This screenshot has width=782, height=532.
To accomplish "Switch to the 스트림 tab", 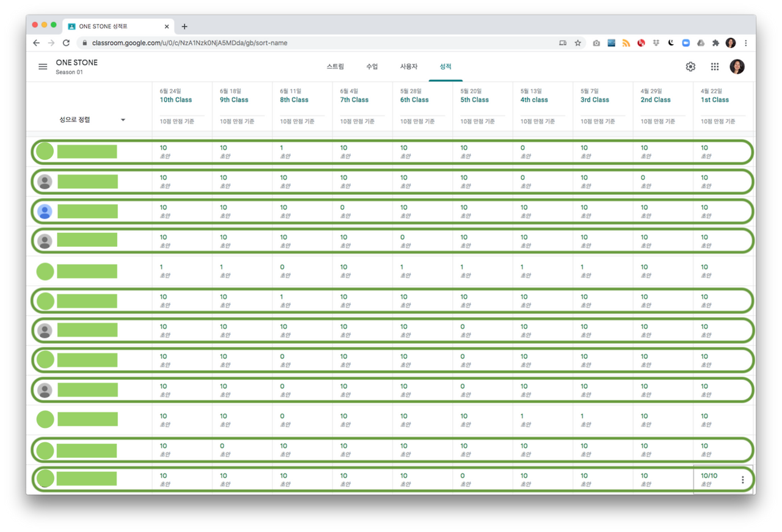I will pos(335,67).
